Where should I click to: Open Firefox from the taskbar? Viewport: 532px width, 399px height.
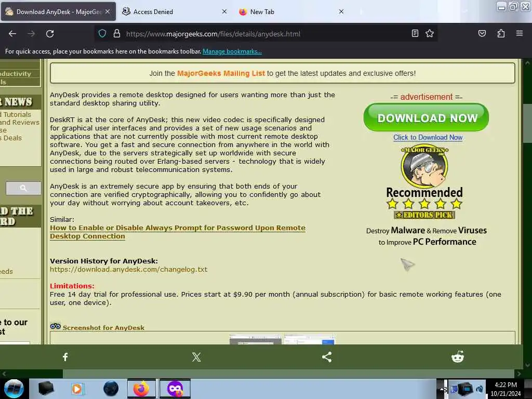pos(141,389)
